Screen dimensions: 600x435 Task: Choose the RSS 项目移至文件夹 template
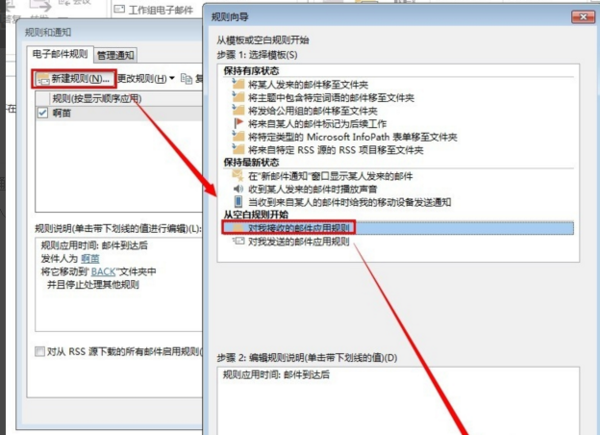pos(340,149)
